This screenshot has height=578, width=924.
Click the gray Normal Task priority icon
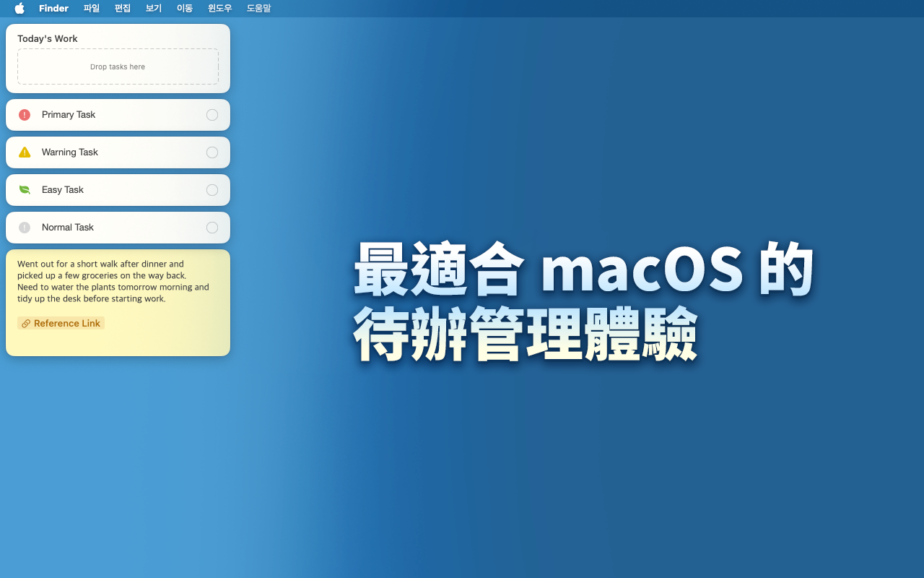coord(25,228)
